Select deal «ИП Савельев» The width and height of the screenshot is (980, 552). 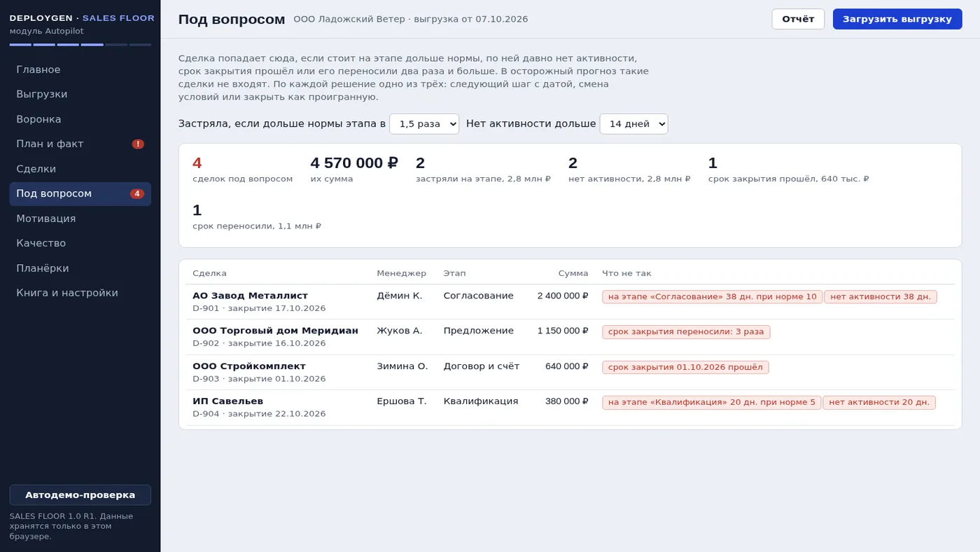tap(227, 401)
